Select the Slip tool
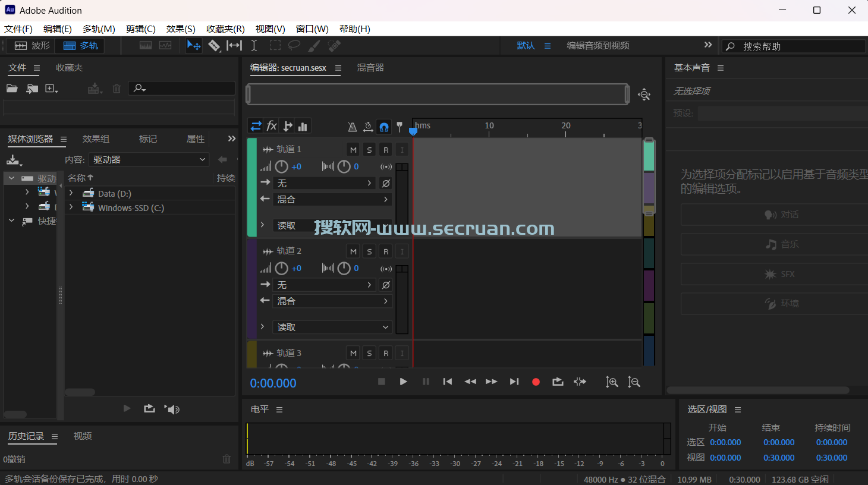This screenshot has width=868, height=485. pyautogui.click(x=234, y=46)
